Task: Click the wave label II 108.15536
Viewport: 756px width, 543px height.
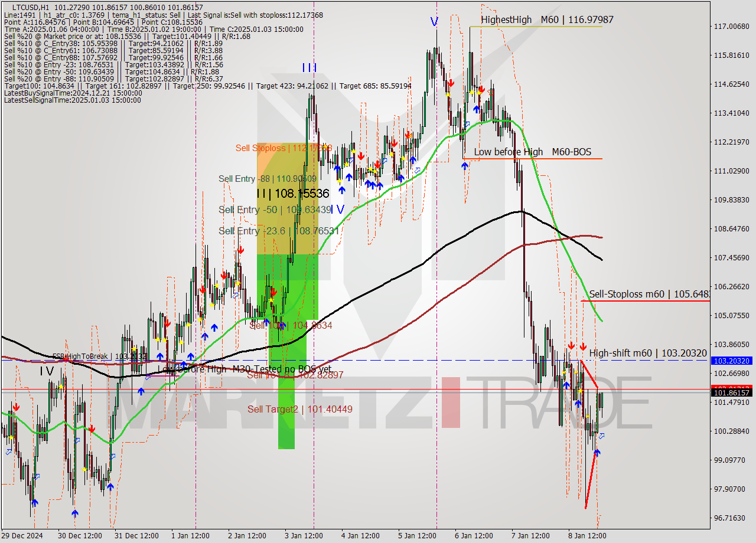Action: 292,193
